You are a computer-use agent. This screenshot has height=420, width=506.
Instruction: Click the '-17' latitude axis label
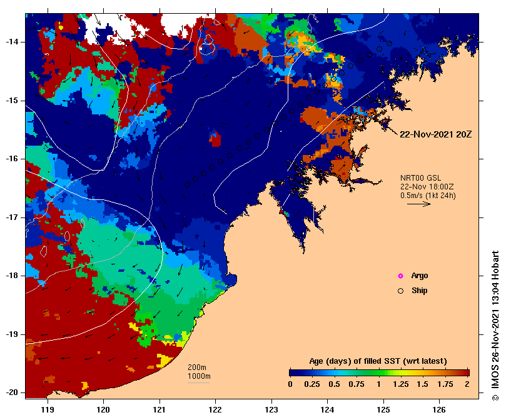[13, 217]
